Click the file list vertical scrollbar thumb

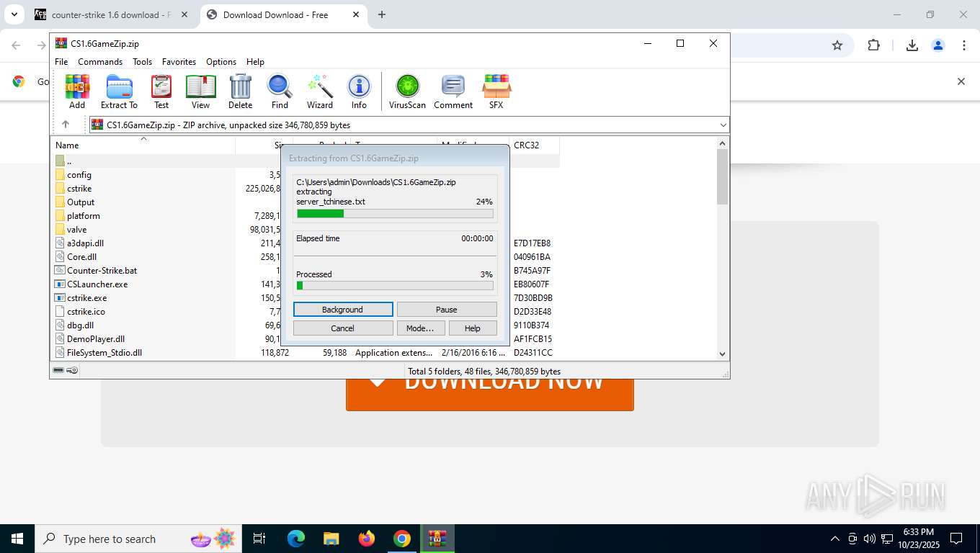[723, 176]
